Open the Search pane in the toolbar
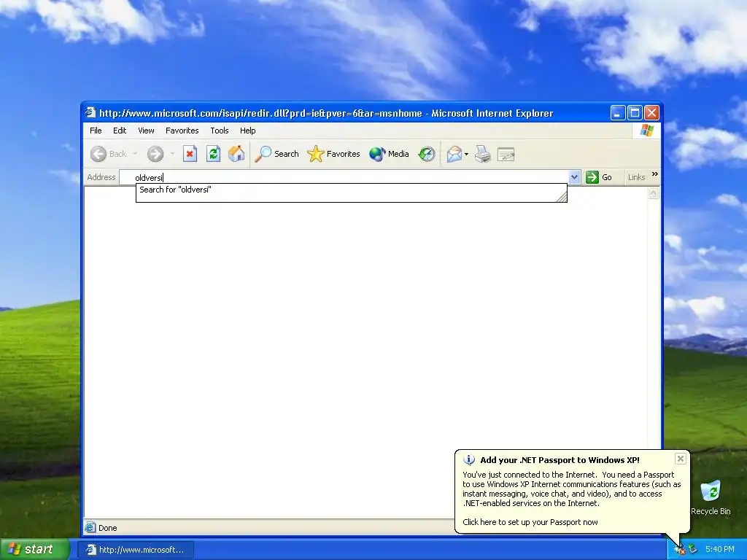The image size is (747, 560). click(276, 154)
